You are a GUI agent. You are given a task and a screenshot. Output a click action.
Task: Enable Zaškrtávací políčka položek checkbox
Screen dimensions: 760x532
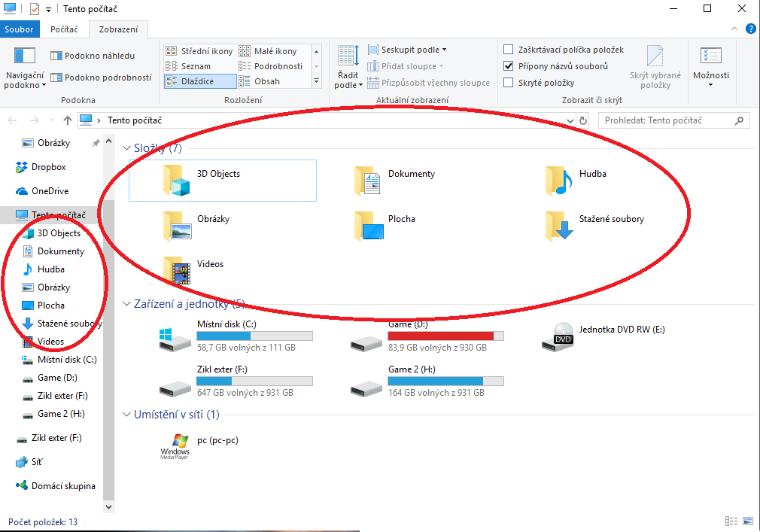pos(509,50)
